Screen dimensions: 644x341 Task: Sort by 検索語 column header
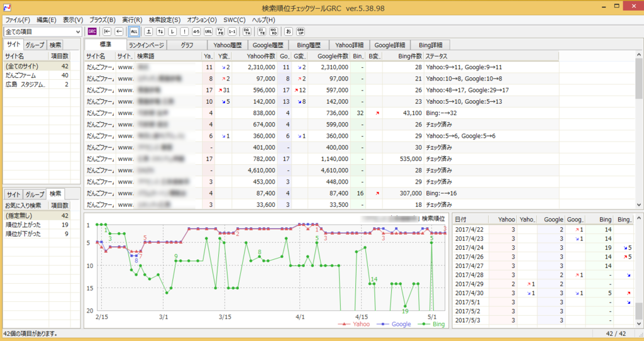click(169, 56)
